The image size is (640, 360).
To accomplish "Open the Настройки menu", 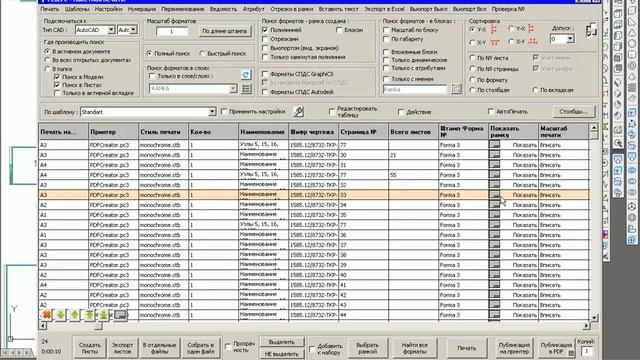I will click(109, 9).
